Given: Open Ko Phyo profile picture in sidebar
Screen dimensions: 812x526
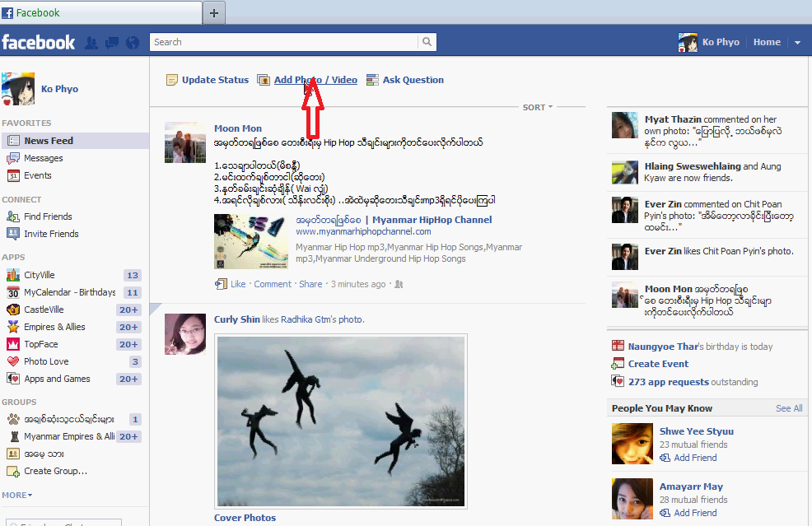Looking at the screenshot, I should (18, 89).
